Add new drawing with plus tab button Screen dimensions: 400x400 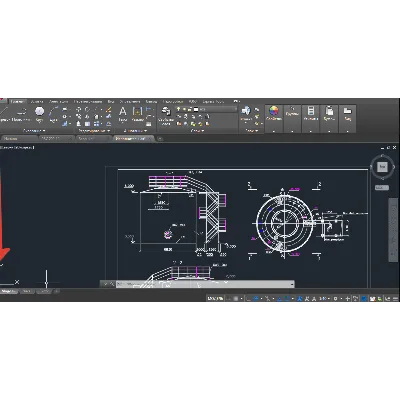[160, 138]
